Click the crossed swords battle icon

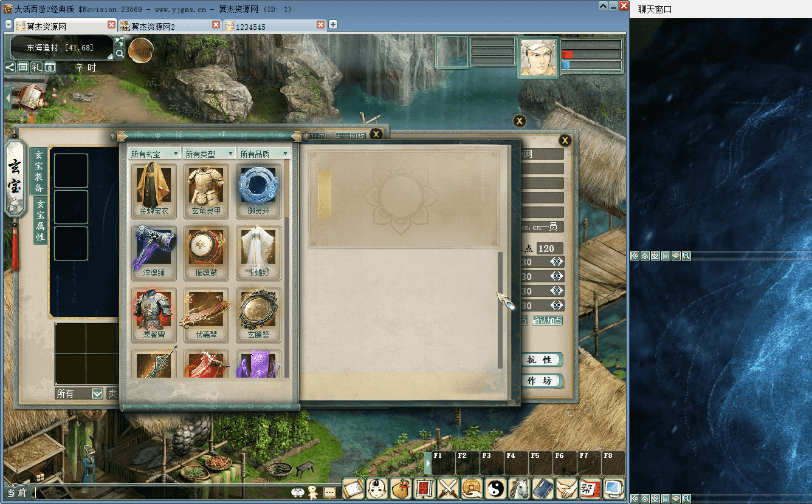tap(449, 488)
